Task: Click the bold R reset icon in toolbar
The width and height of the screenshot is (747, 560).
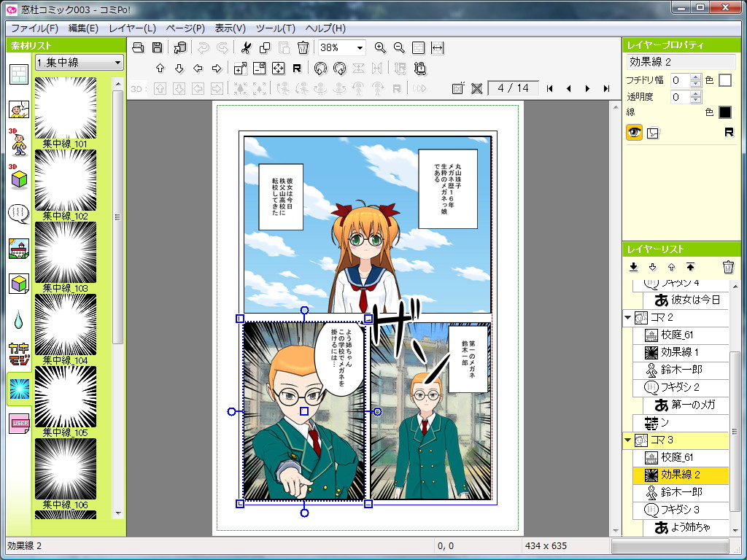Action: coord(297,69)
